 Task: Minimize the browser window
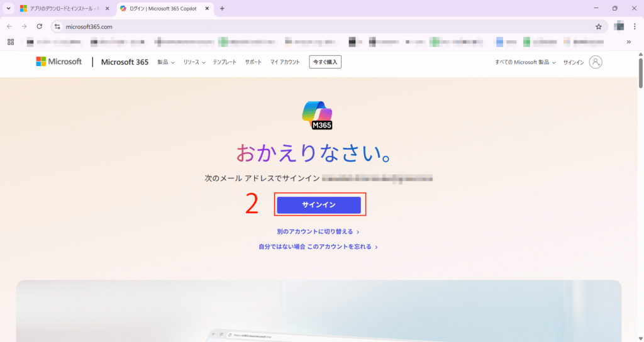click(596, 8)
